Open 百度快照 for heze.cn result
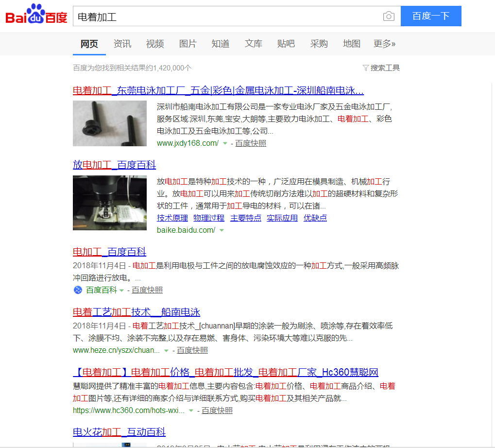The height and width of the screenshot is (448, 495). pyautogui.click(x=192, y=350)
